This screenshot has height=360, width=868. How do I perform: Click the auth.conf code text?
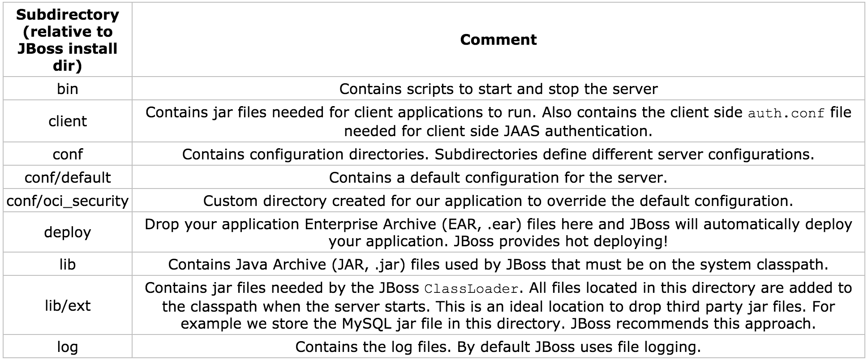[786, 113]
